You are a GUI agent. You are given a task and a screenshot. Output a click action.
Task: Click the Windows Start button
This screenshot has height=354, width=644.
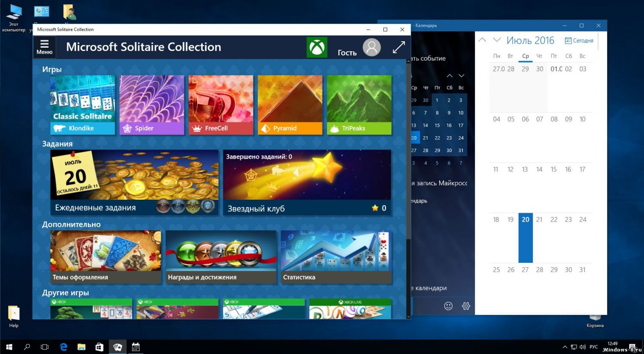[x=9, y=347]
